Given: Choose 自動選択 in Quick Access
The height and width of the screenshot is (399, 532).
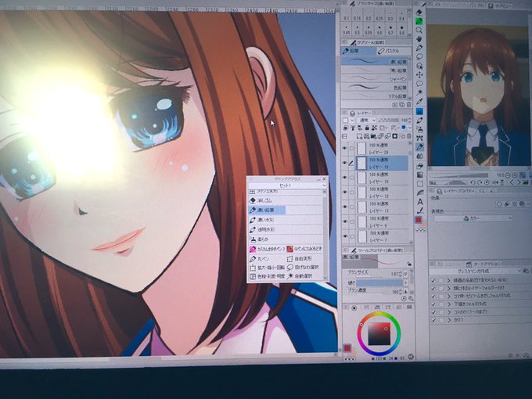Looking at the screenshot, I should tap(304, 276).
